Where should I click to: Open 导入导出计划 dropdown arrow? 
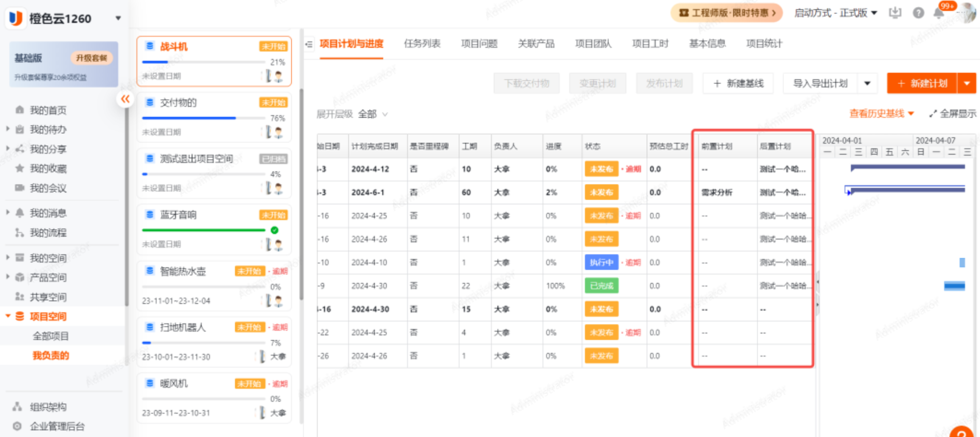click(867, 83)
